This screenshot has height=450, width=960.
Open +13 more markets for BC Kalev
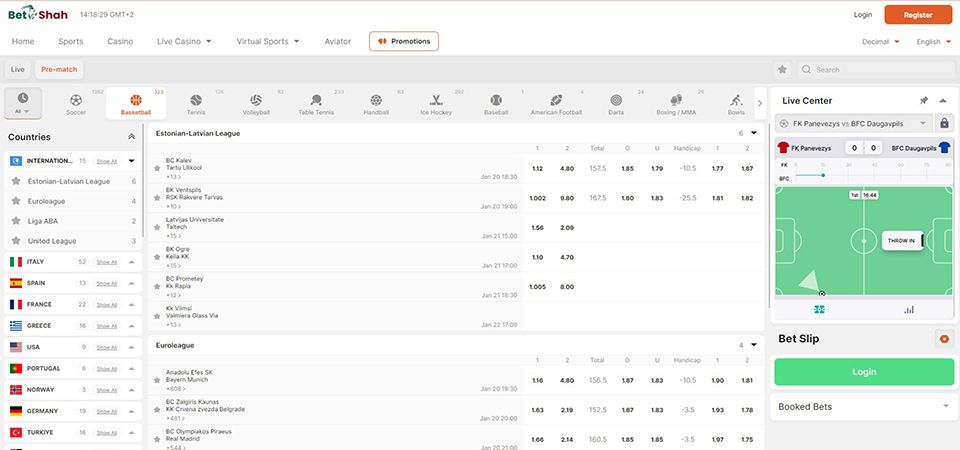pyautogui.click(x=172, y=176)
